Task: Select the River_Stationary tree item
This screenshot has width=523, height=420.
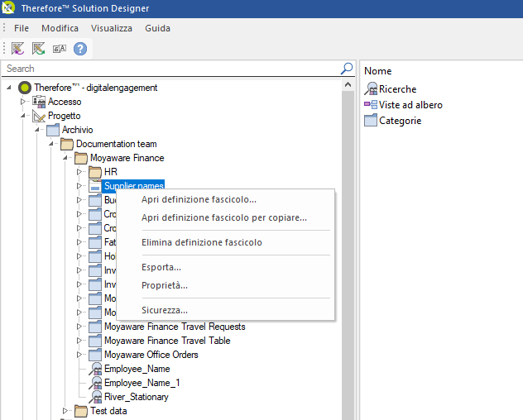Action: 137,397
